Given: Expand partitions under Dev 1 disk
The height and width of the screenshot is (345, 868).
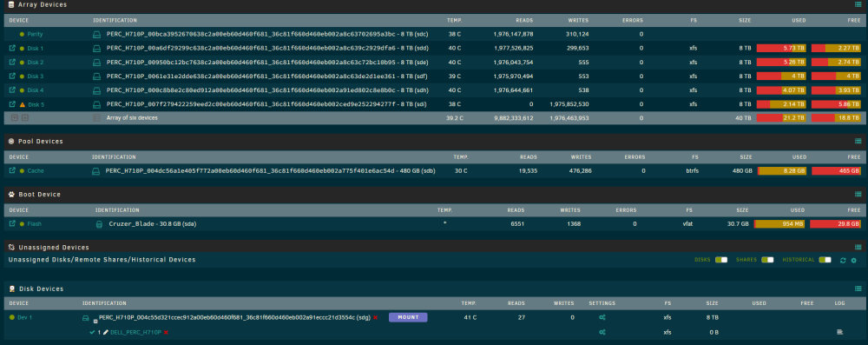Looking at the screenshot, I should [95, 322].
